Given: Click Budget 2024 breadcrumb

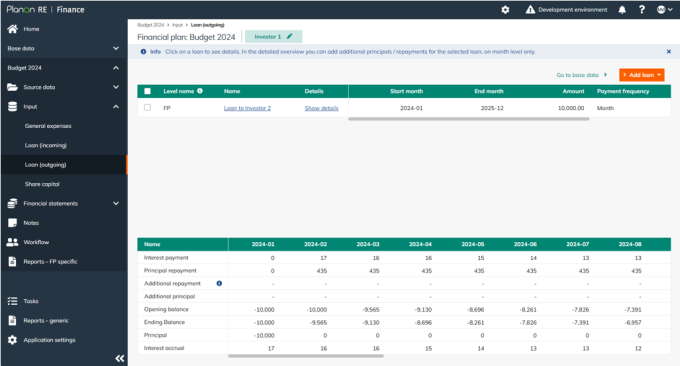Looking at the screenshot, I should pyautogui.click(x=150, y=25).
